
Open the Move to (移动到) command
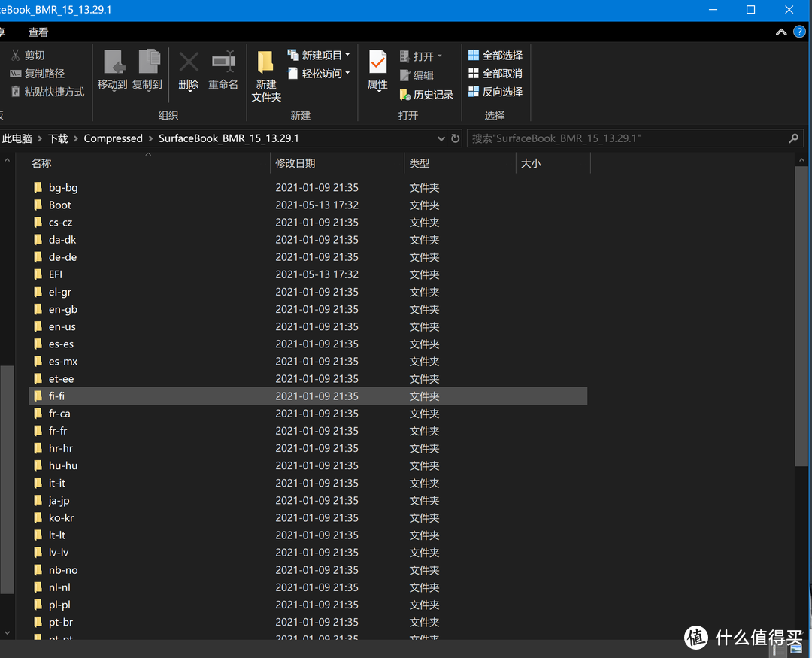coord(112,71)
